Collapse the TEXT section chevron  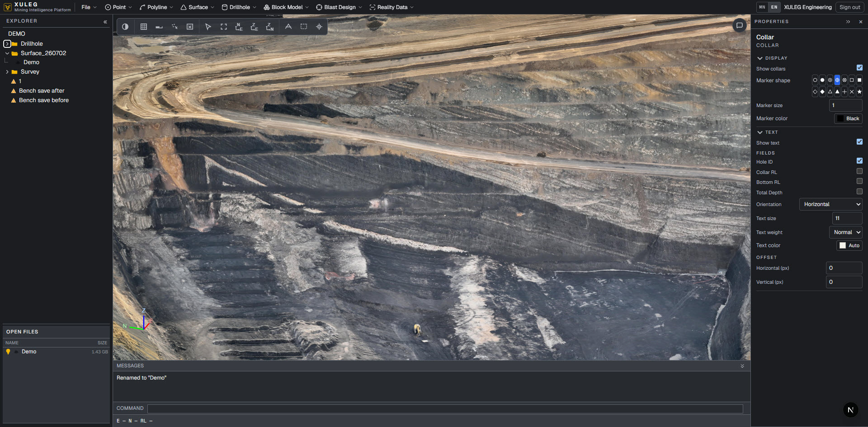[760, 132]
